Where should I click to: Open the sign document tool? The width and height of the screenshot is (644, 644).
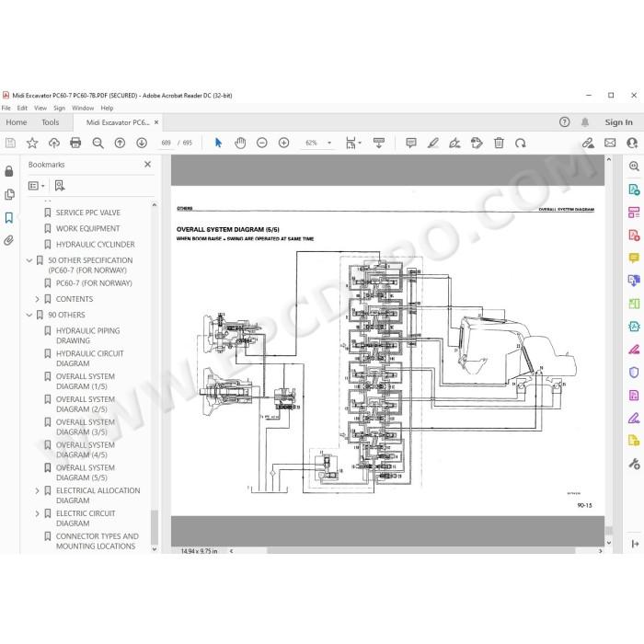454,143
